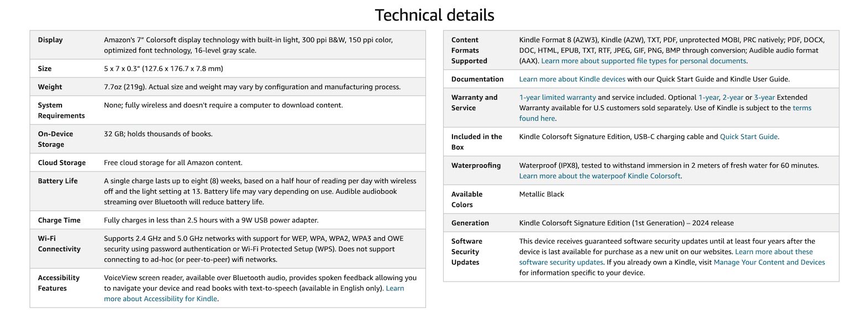
Task: Select the 2-year Extended Warranty link
Action: click(732, 97)
